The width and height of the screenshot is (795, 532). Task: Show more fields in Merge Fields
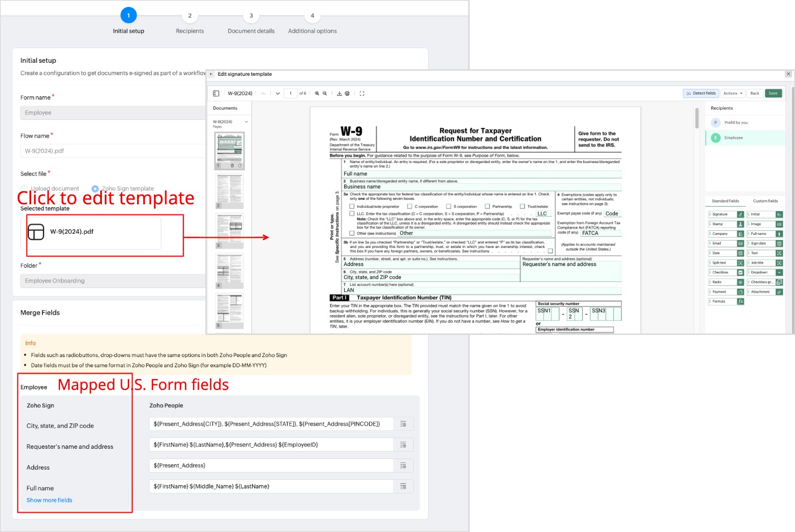click(49, 500)
